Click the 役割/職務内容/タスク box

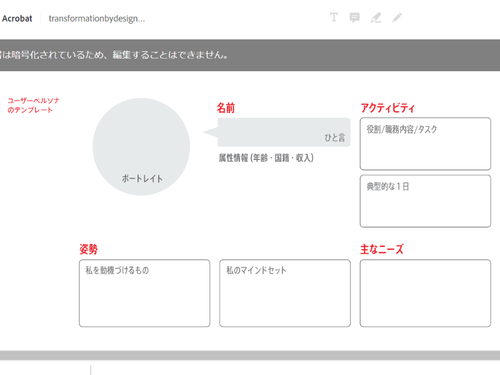[x=425, y=144]
